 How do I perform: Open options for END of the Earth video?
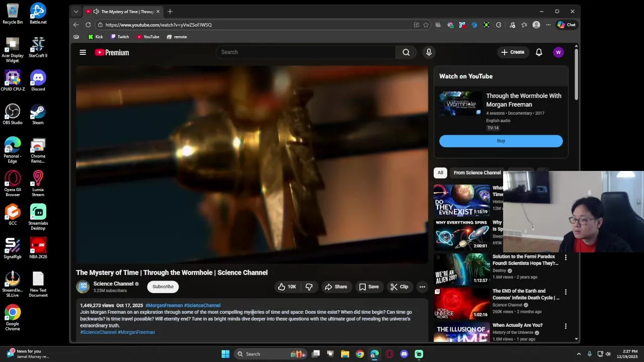(x=566, y=292)
